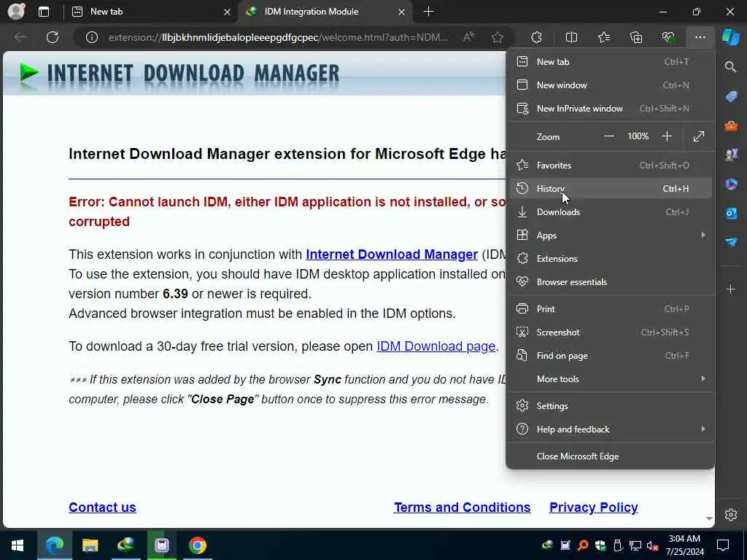Open Extensions from the menu
This screenshot has width=747, height=560.
coord(611,259)
